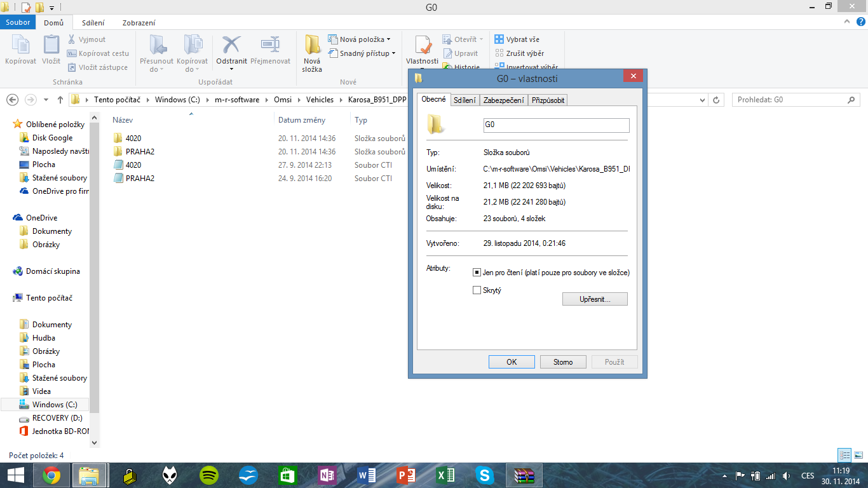Viewport: 868px width, 488px height.
Task: Click the Up arrow navigation icon
Action: [x=60, y=100]
